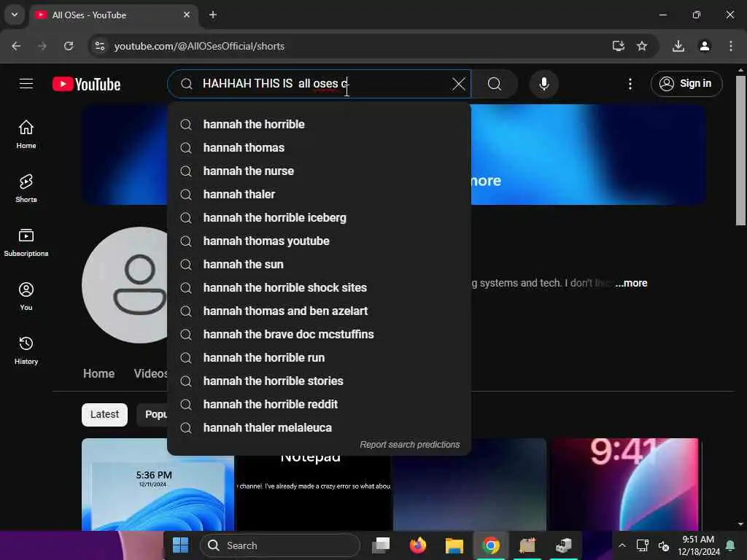
Task: Close the 'All OSes - YouTube' tab
Action: pos(187,15)
